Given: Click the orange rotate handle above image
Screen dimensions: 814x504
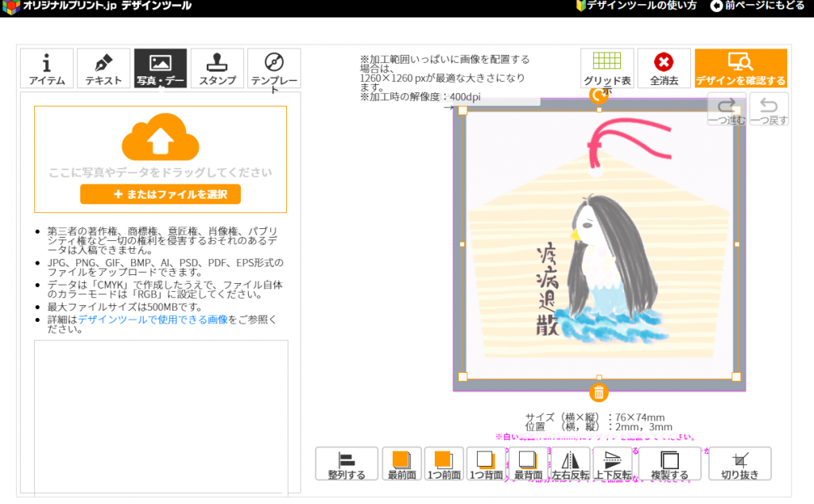Looking at the screenshot, I should pyautogui.click(x=599, y=95).
